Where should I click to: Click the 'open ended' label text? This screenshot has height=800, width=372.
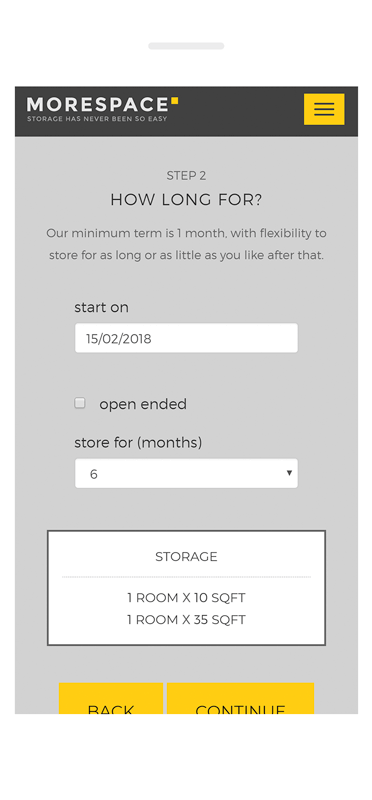(x=143, y=405)
